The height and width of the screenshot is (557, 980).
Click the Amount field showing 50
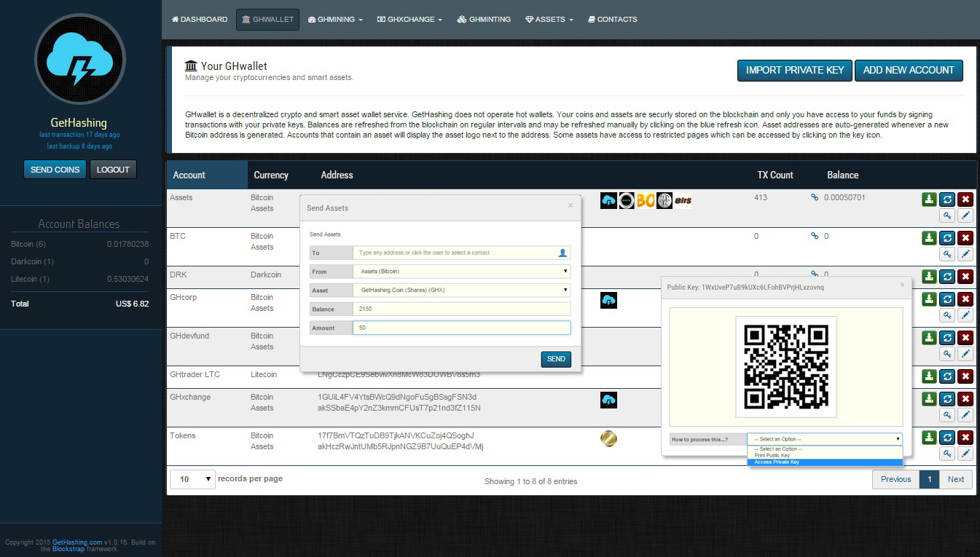click(462, 328)
